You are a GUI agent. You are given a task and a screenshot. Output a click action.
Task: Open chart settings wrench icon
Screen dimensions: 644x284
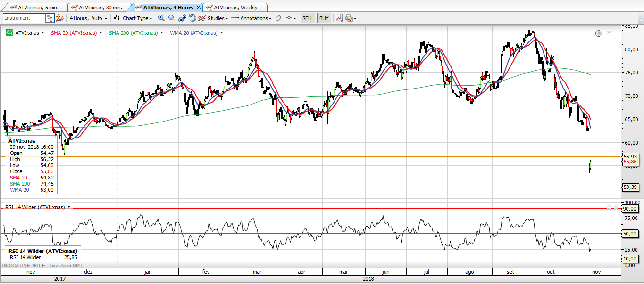(339, 18)
